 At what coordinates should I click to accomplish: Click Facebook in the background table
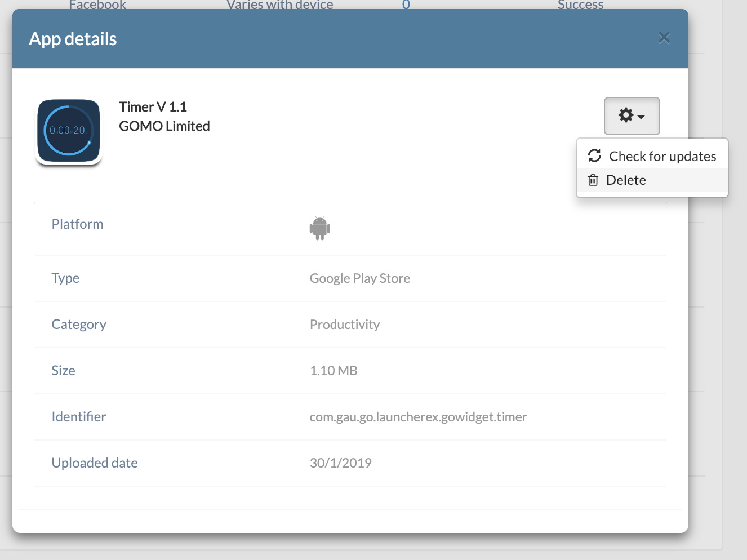click(97, 5)
